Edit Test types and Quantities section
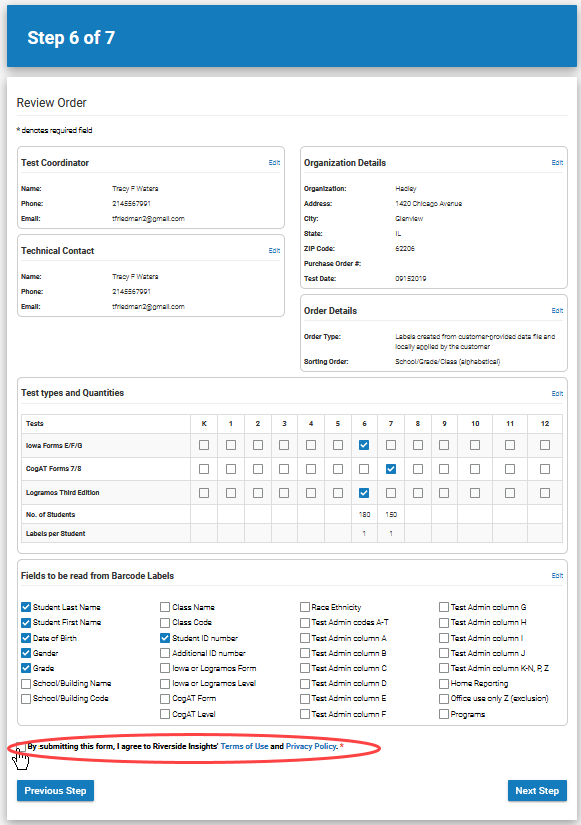Screen dimensions: 581x825 click(x=557, y=393)
